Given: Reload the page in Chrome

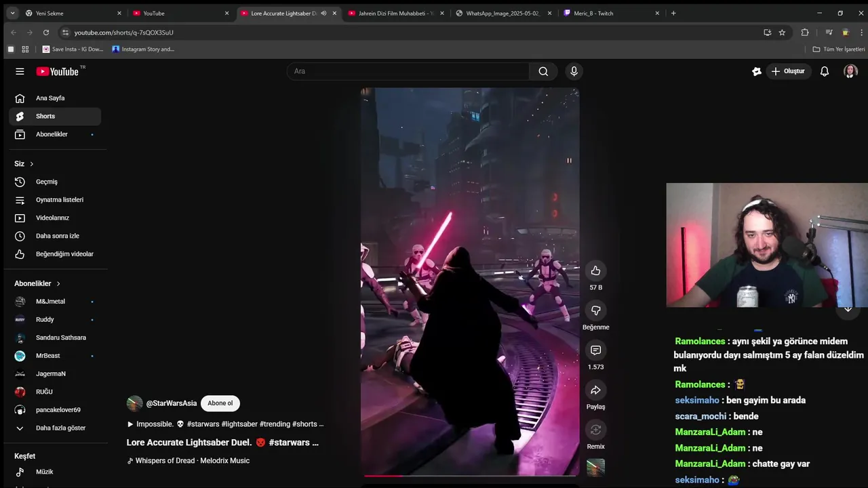Looking at the screenshot, I should (x=46, y=33).
